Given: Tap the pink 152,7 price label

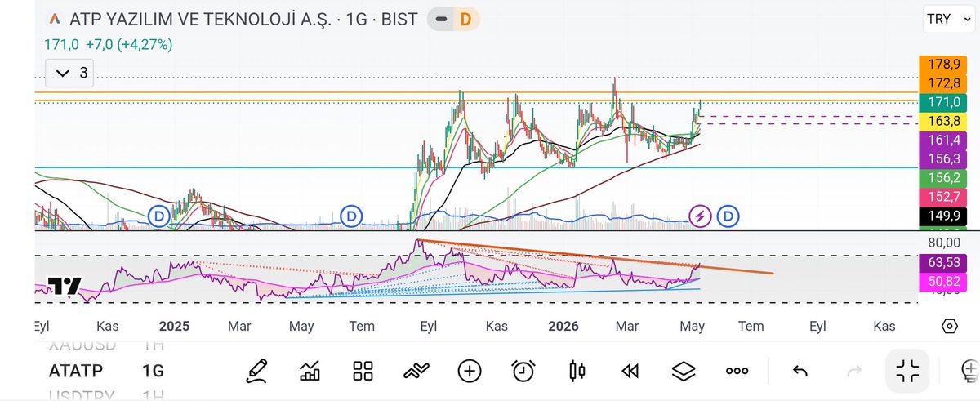Looking at the screenshot, I should coord(943,197).
